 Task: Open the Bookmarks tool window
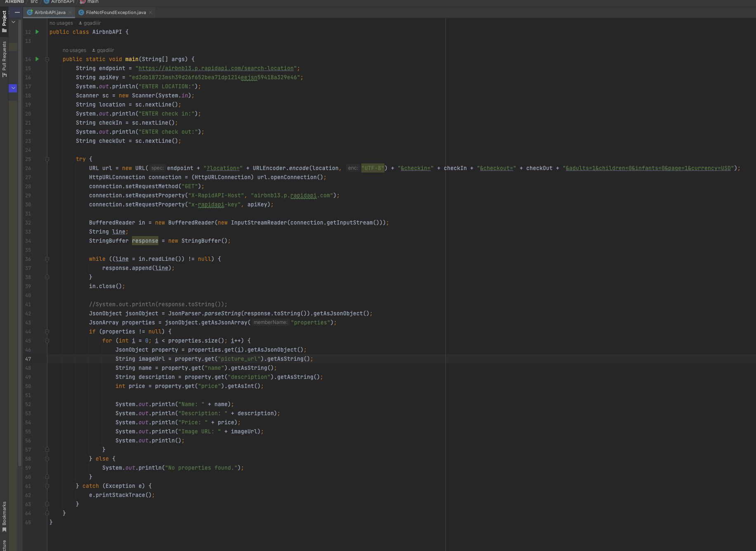4,516
